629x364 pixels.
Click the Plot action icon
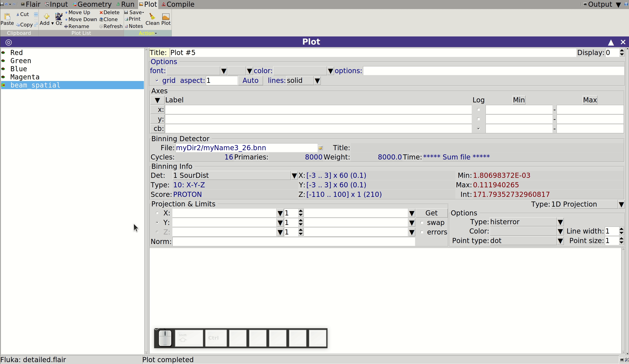[166, 17]
